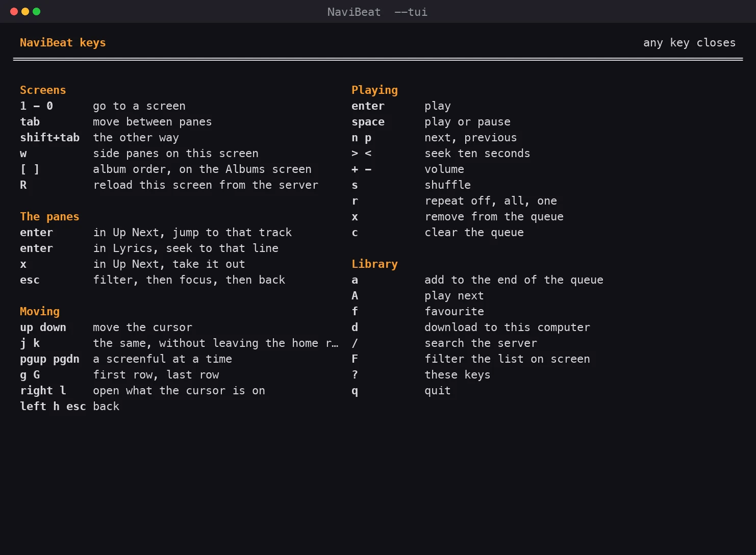The image size is (756, 555).
Task: Click the 'seek ten seconds' description
Action: (477, 154)
